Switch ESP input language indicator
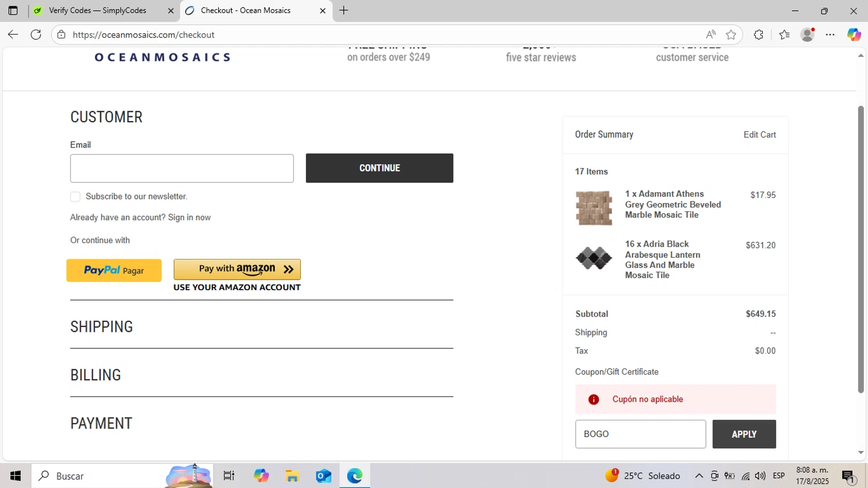This screenshot has width=868, height=488. click(x=779, y=476)
